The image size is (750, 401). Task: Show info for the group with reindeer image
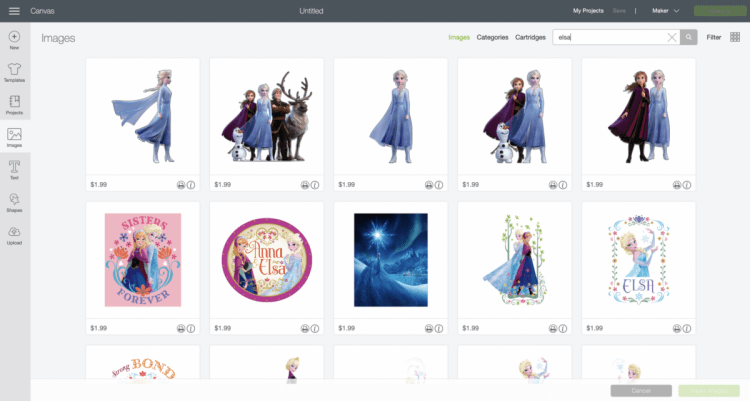[x=315, y=185]
